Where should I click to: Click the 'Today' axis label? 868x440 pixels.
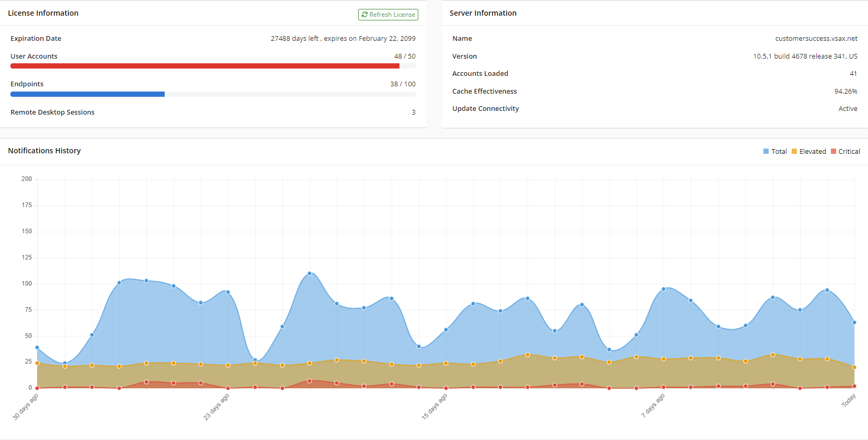[849, 400]
